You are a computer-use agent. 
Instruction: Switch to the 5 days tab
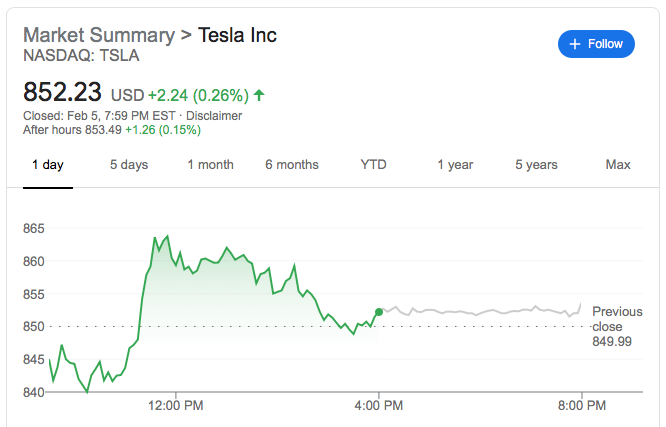click(127, 165)
